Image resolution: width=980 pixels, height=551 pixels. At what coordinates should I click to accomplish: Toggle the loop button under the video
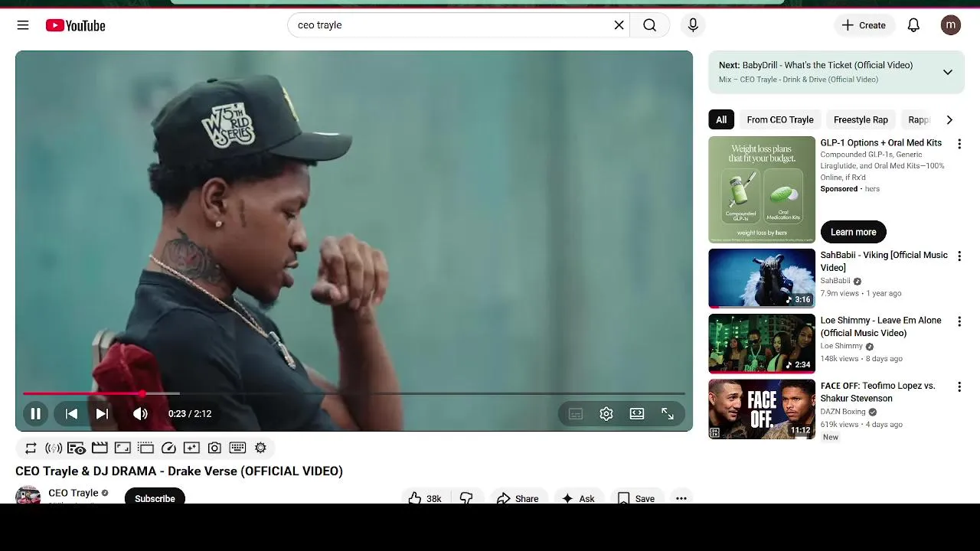(x=31, y=448)
